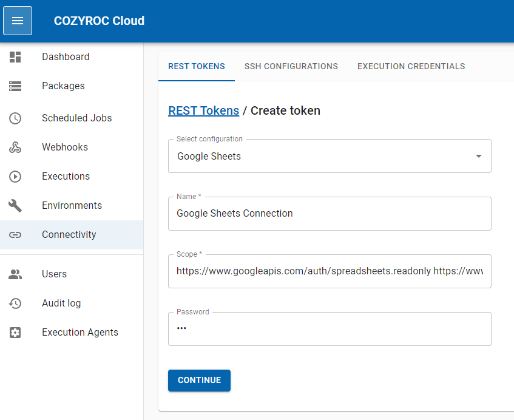Viewport: 514px width, 420px height.
Task: Click the Environments wrench icon
Action: [x=15, y=206]
